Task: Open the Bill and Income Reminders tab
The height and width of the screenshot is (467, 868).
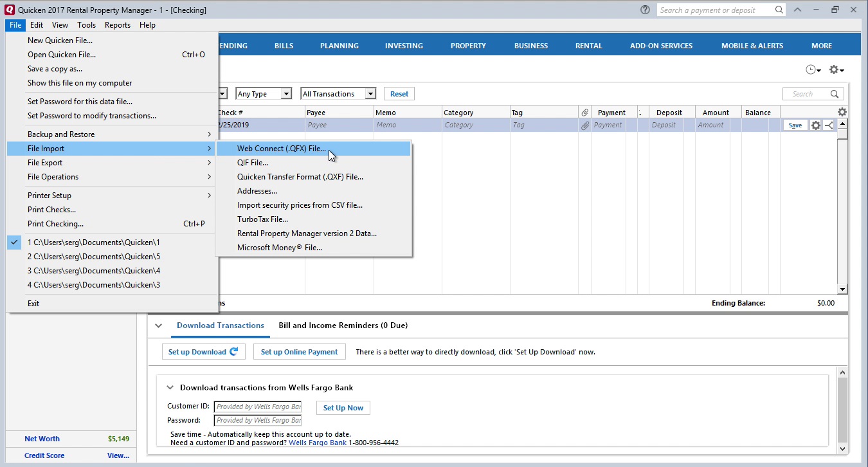Action: click(343, 325)
